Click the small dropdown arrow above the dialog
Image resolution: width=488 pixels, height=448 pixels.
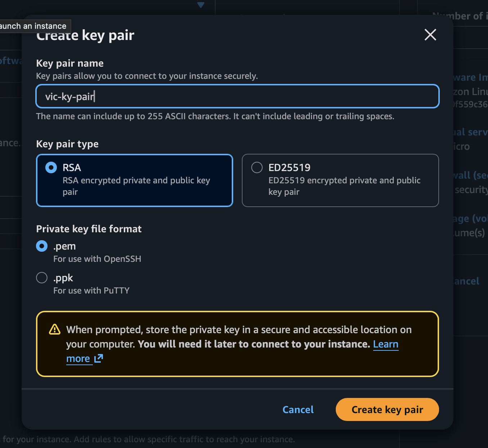(x=201, y=5)
